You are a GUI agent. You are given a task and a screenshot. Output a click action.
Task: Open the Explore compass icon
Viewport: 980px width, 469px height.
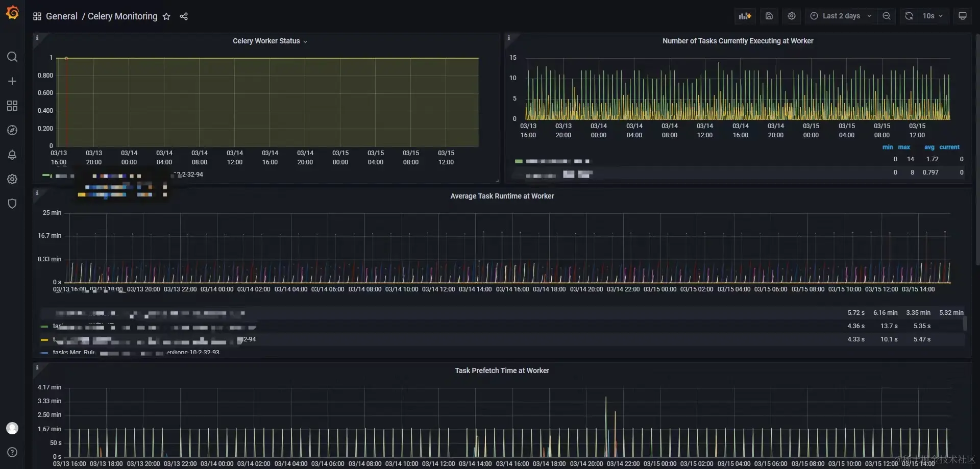(12, 130)
